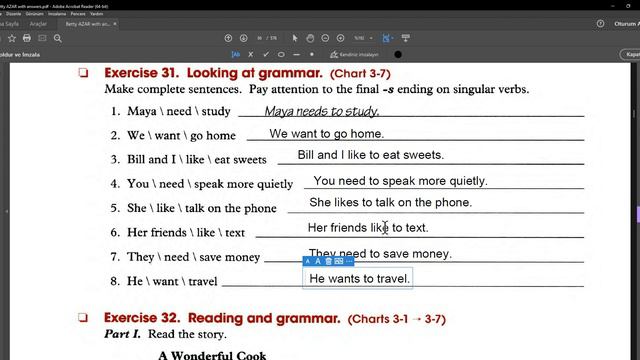The height and width of the screenshot is (360, 640).
Task: Click the zoom in plus icon
Action: pos(340,38)
